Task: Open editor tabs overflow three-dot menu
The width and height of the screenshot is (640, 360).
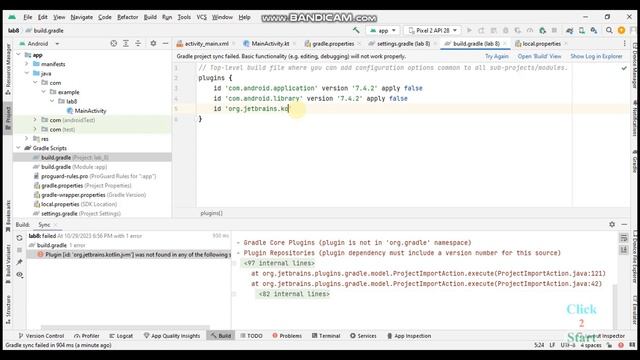Action: [x=624, y=43]
